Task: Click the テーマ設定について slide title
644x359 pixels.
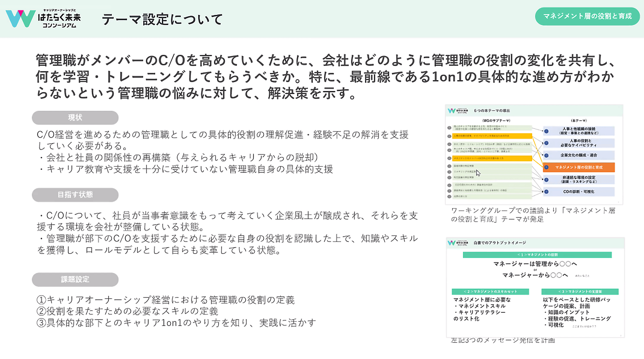Action: click(x=162, y=19)
